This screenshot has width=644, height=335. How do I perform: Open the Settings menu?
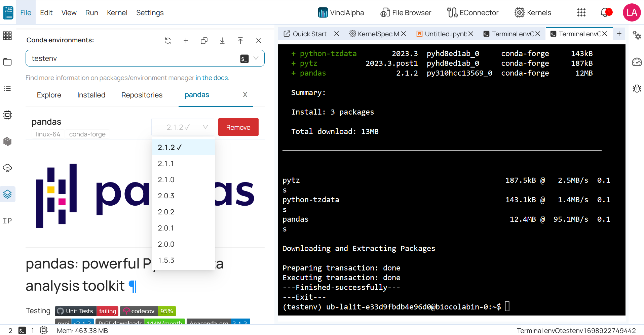[x=150, y=13]
